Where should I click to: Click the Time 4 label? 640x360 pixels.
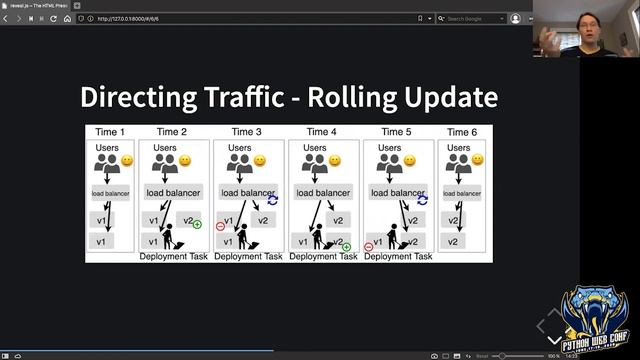click(x=321, y=132)
